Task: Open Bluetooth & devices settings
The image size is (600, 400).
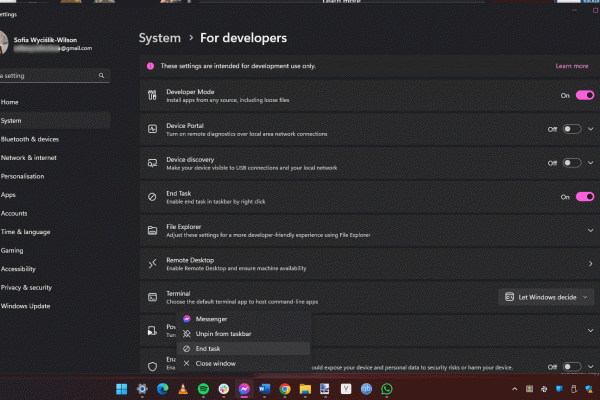Action: (x=55, y=139)
